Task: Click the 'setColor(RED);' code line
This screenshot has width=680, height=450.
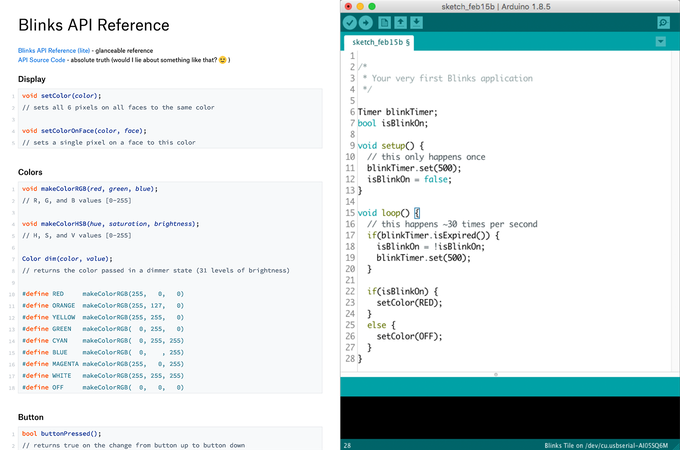Action: tap(409, 303)
